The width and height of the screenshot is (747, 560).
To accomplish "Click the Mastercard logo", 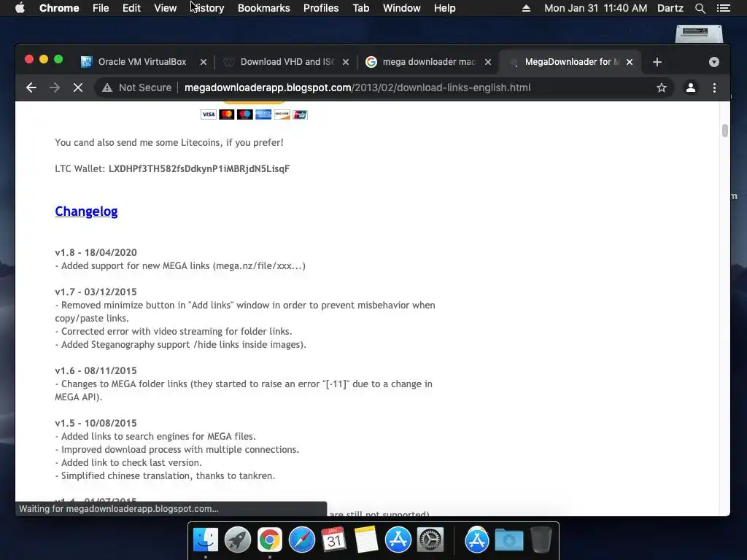I will tap(226, 114).
